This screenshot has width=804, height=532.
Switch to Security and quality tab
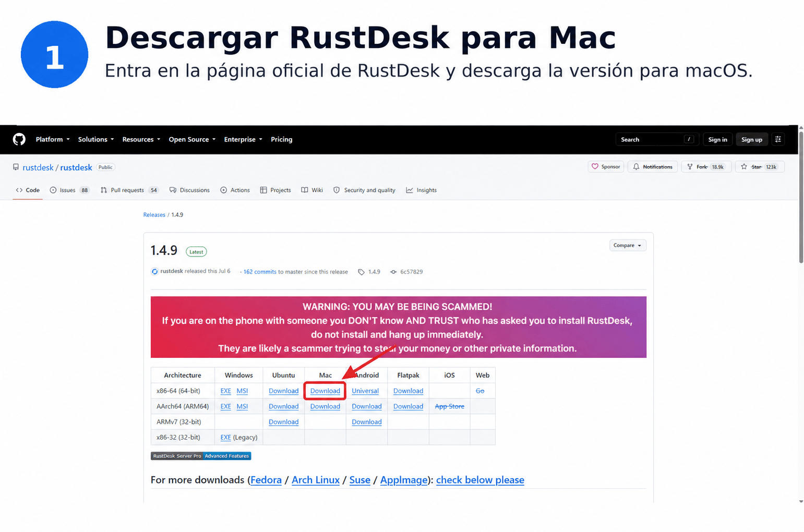(364, 190)
